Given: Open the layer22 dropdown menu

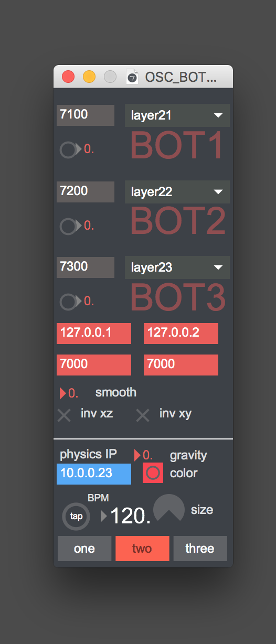Looking at the screenshot, I should point(177,192).
